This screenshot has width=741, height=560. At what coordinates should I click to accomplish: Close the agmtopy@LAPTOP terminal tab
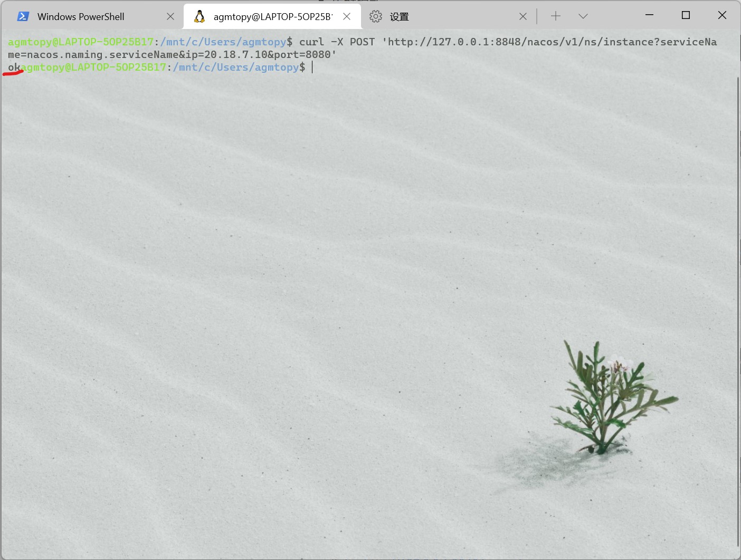(x=347, y=16)
